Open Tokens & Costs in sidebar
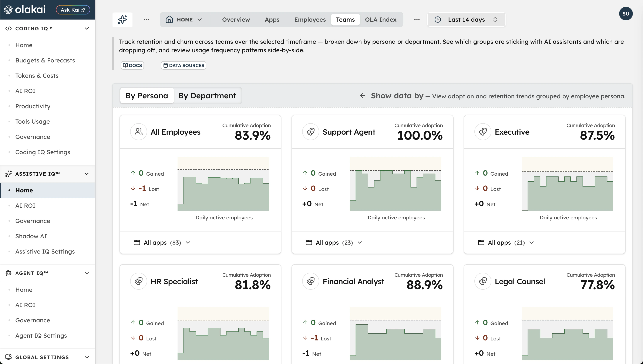The image size is (643, 364). [x=37, y=76]
